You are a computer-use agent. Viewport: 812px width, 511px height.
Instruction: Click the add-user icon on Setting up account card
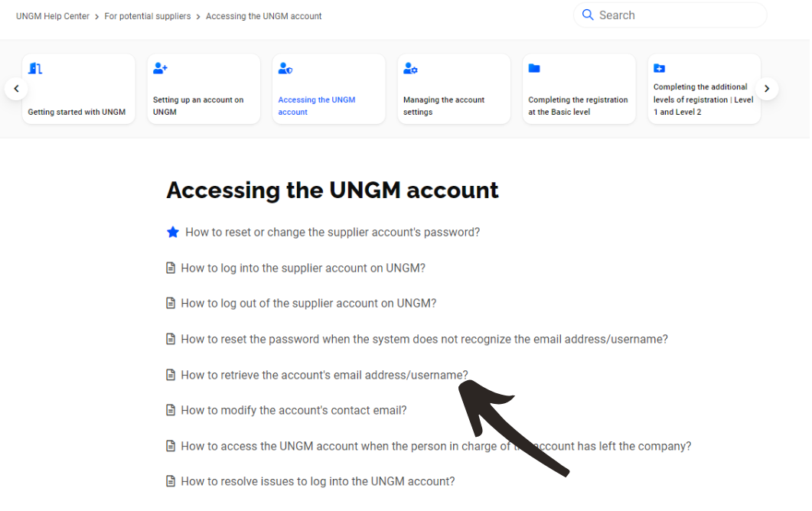tap(160, 68)
